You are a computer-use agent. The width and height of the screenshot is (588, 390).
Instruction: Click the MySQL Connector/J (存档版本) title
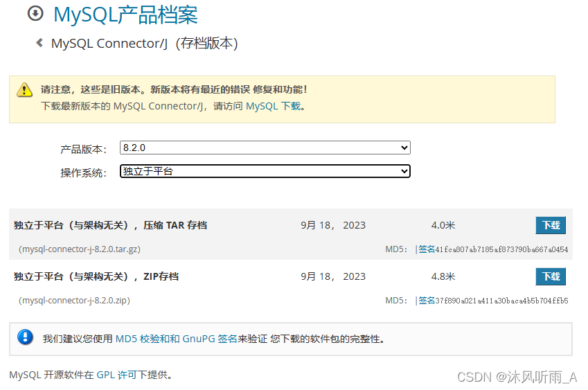144,43
